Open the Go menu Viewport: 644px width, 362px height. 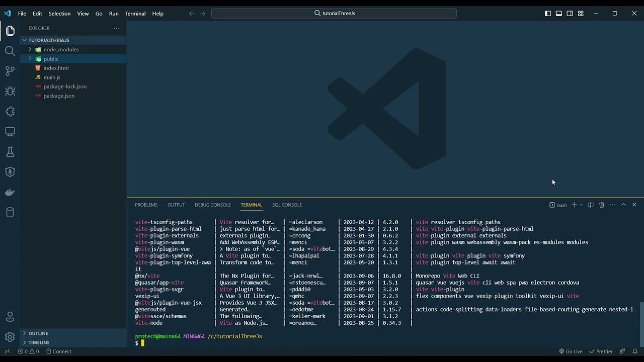pyautogui.click(x=99, y=14)
